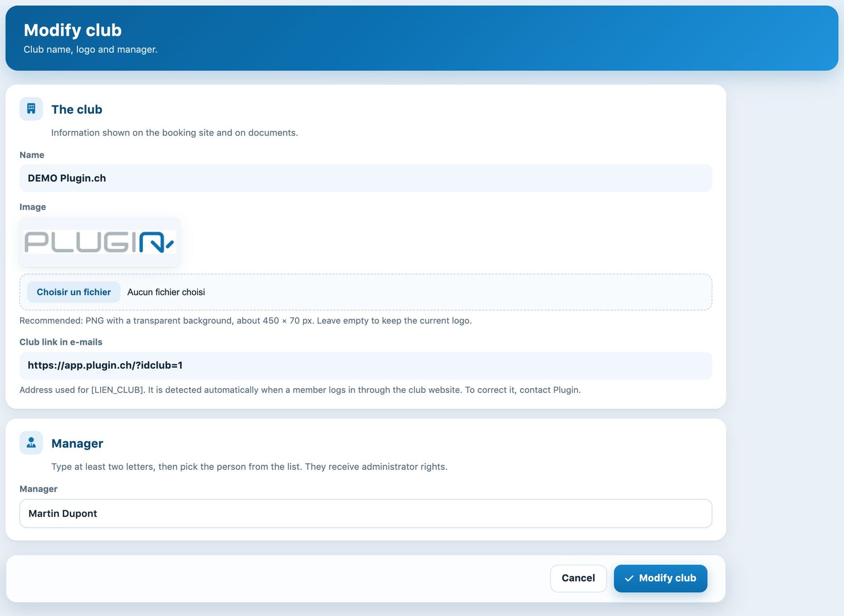Click the Manager section heading

[78, 444]
